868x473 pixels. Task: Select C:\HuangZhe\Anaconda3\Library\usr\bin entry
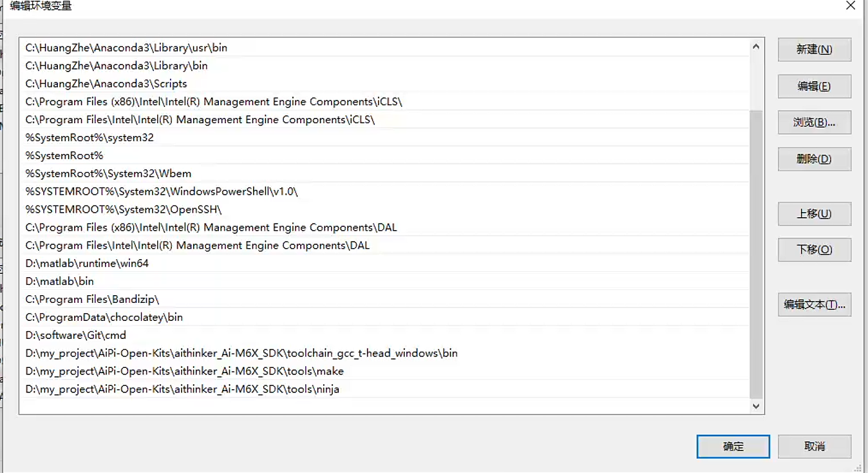pyautogui.click(x=384, y=48)
